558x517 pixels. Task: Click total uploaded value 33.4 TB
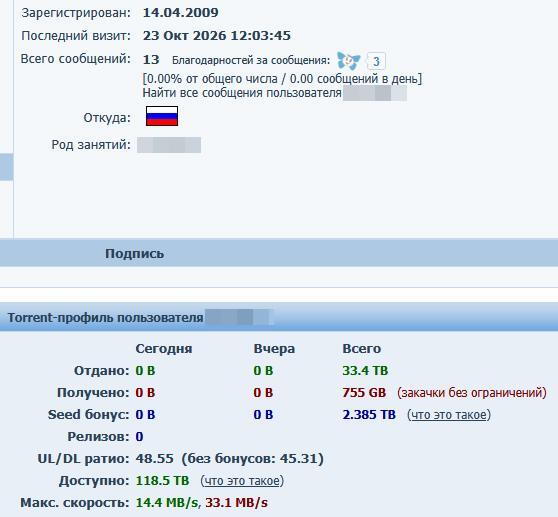pyautogui.click(x=365, y=371)
